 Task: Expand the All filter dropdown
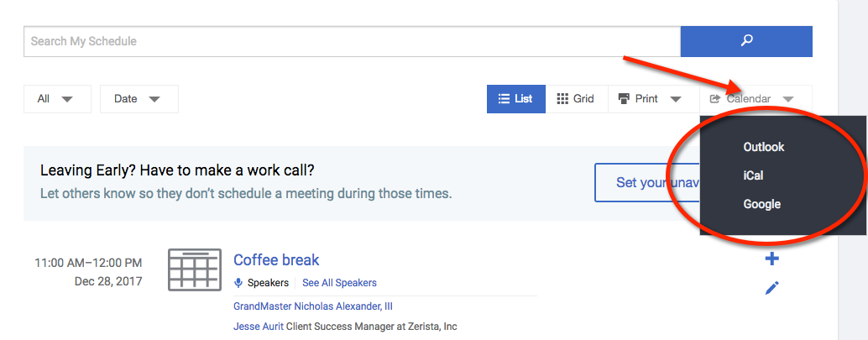[57, 99]
